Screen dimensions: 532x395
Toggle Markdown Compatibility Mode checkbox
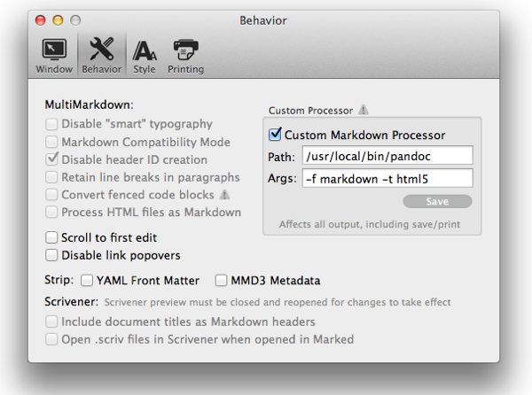point(51,142)
